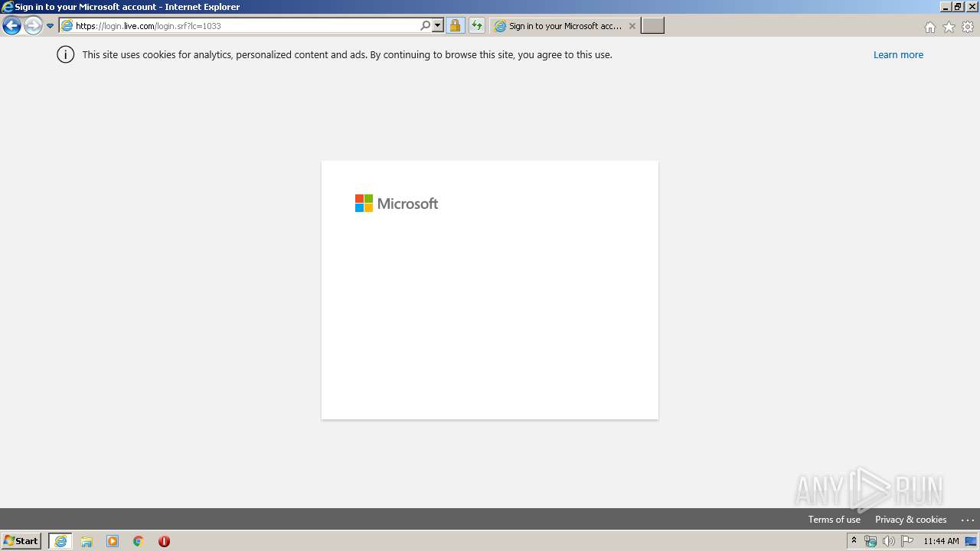The height and width of the screenshot is (551, 980).
Task: Open the footer more options ellipsis
Action: 967,520
